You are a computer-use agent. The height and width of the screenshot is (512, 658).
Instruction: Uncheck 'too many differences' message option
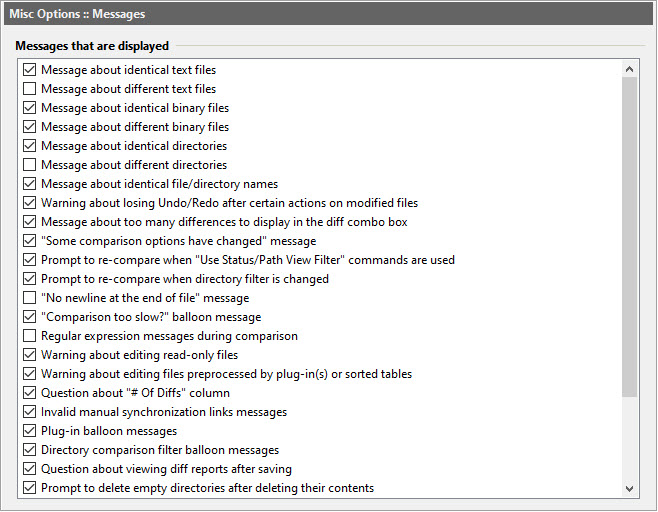point(30,222)
